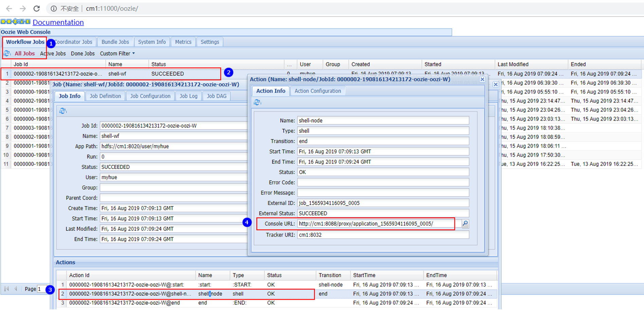This screenshot has height=310, width=644.
Task: Show the Job DAG tab
Action: point(217,96)
